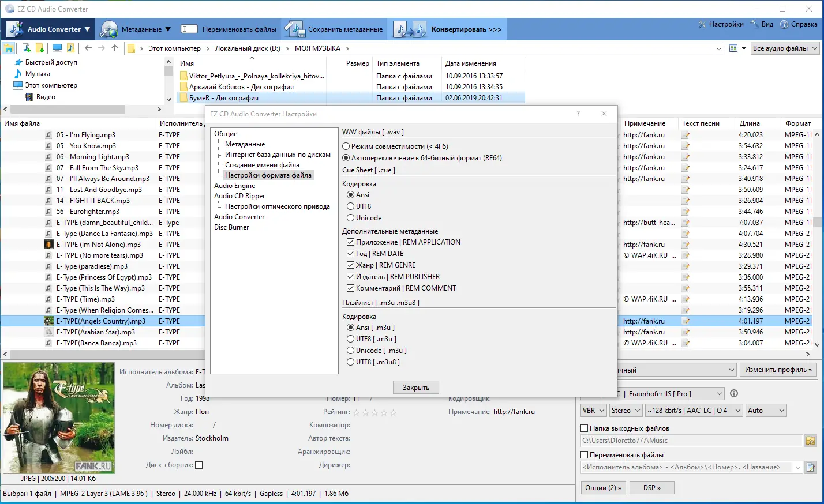Browse for output folder with folder icon
Image resolution: width=824 pixels, height=504 pixels.
coord(811,441)
